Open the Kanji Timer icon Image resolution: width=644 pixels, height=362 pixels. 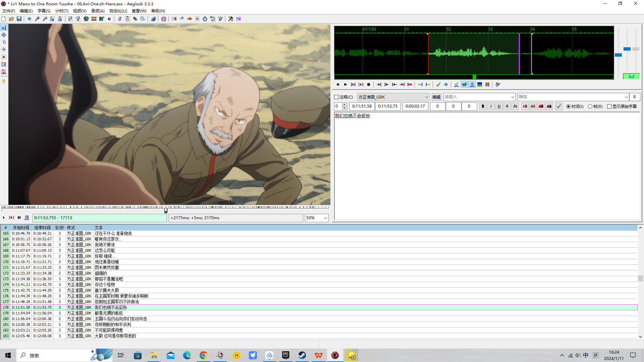(213, 19)
